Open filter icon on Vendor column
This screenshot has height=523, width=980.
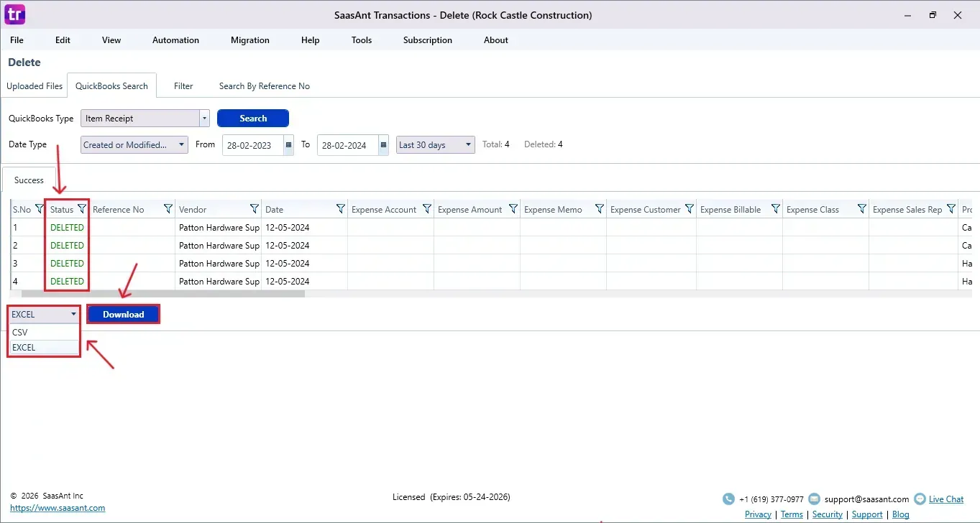pyautogui.click(x=255, y=209)
